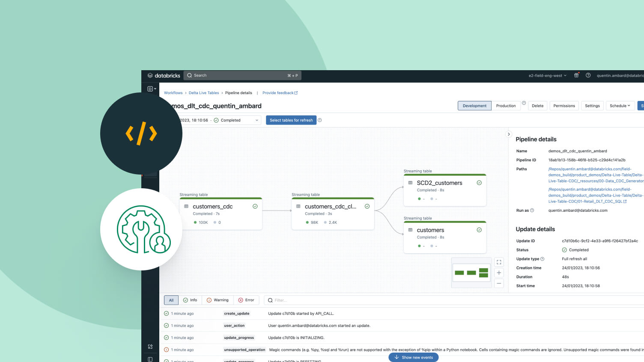Click the info icon next to Update type
This screenshot has width=644, height=362.
point(543,259)
